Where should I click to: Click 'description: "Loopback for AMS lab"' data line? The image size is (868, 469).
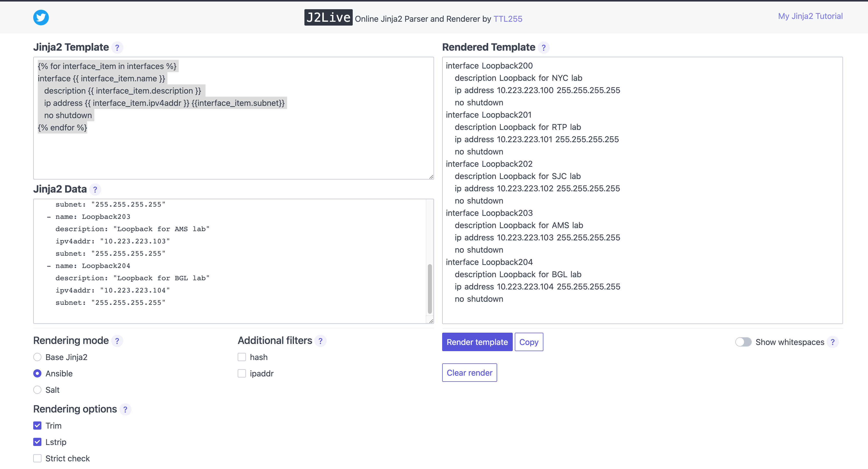[132, 229]
